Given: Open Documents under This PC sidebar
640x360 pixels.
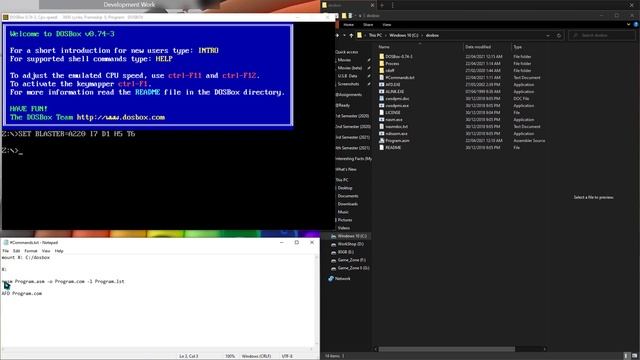Looking at the screenshot, I should tap(348, 196).
